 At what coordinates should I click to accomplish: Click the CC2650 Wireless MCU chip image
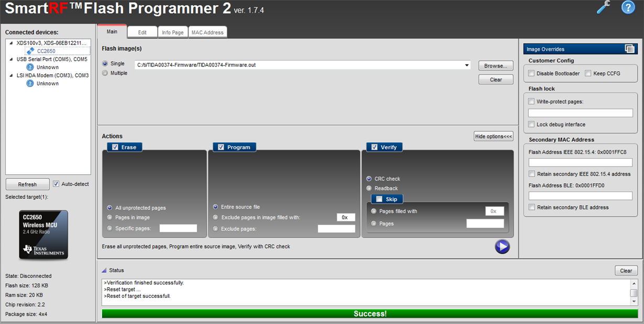click(43, 234)
